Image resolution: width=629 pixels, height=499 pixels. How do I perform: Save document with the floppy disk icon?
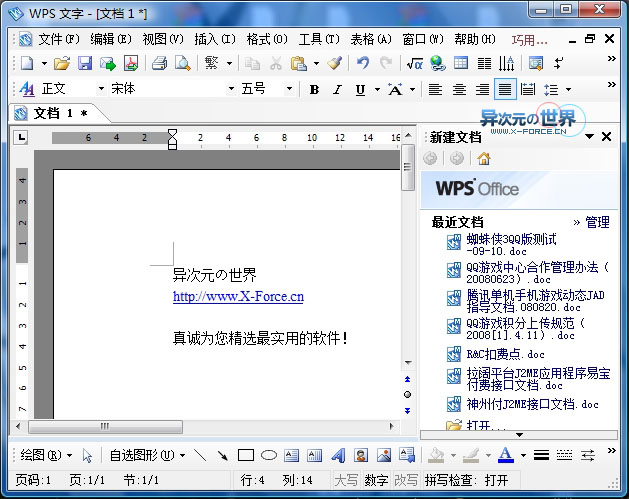point(85,63)
